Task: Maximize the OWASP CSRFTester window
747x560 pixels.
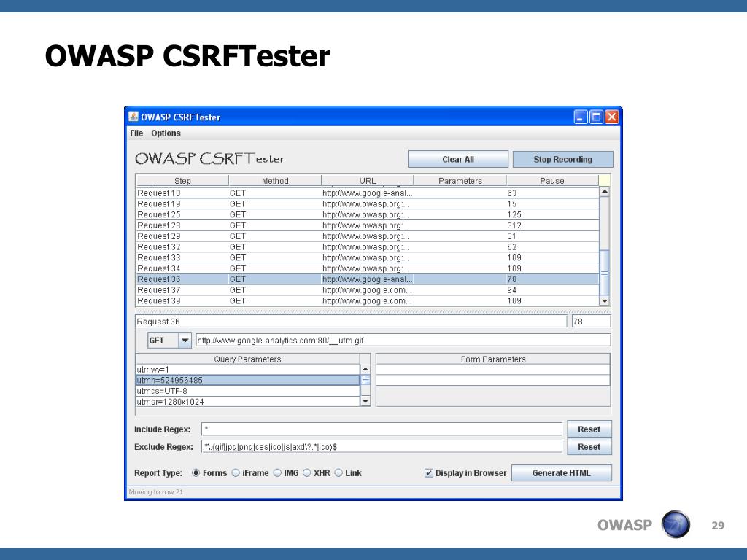Action: tap(596, 117)
